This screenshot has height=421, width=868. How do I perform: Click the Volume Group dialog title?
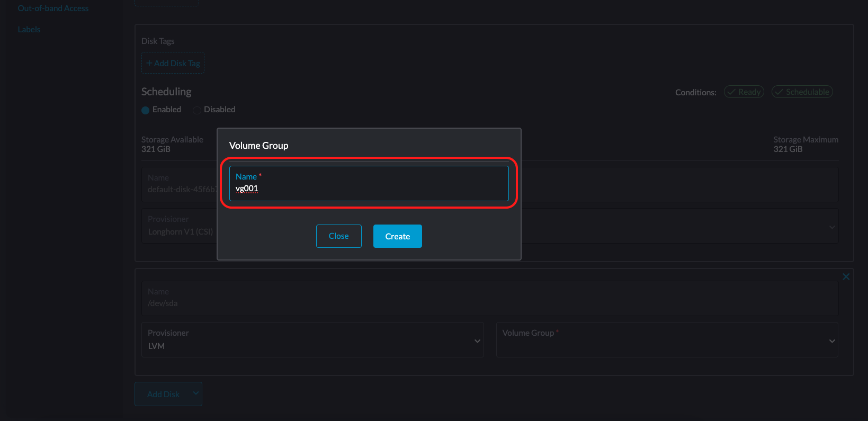click(258, 146)
